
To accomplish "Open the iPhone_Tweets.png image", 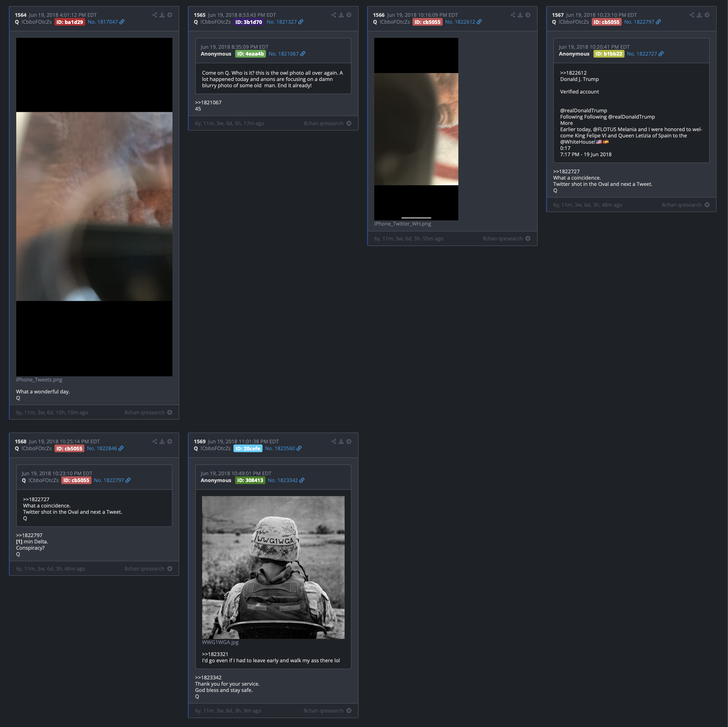I will pos(94,207).
